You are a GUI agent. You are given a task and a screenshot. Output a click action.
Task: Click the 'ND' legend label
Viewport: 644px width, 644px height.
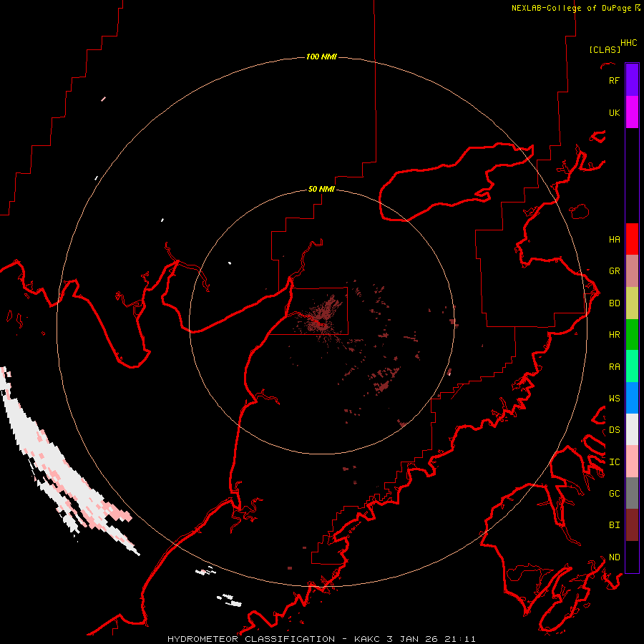[614, 557]
